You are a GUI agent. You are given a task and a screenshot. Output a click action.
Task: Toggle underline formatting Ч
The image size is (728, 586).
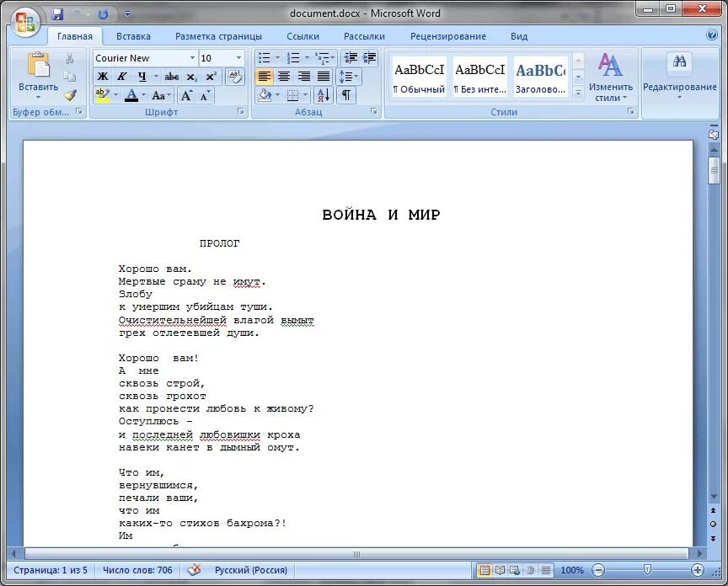[142, 77]
